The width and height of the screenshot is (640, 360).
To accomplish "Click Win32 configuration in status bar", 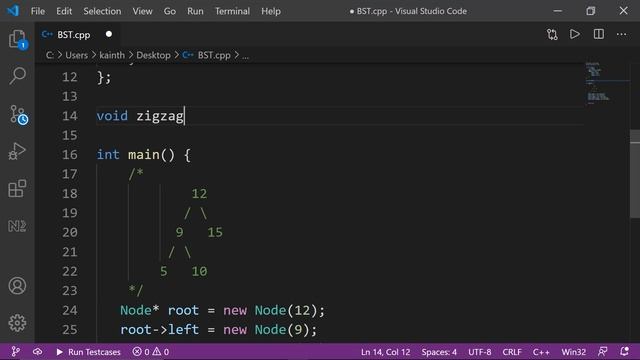I will click(573, 351).
